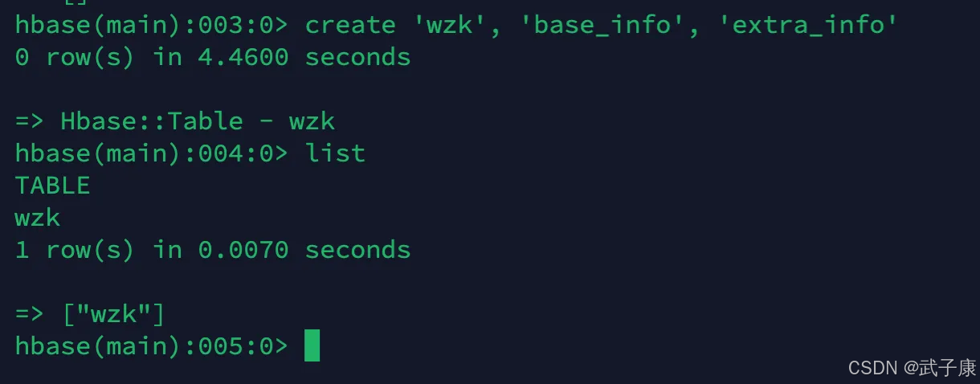The image size is (980, 384).
Task: Click the hbase(main):004:0> prompt
Action: pos(151,153)
